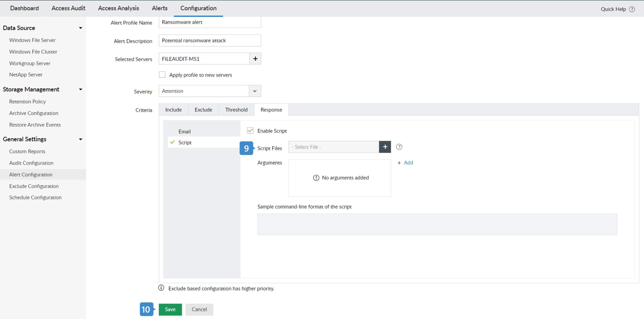
Task: Collapse the Data Source section arrow
Action: coord(81,28)
